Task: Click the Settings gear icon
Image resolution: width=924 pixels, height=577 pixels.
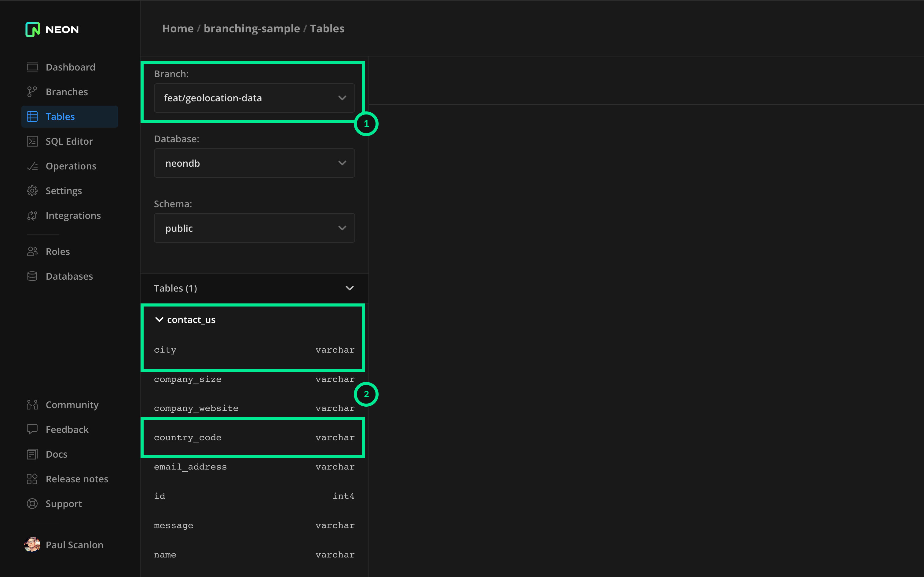Action: [32, 191]
